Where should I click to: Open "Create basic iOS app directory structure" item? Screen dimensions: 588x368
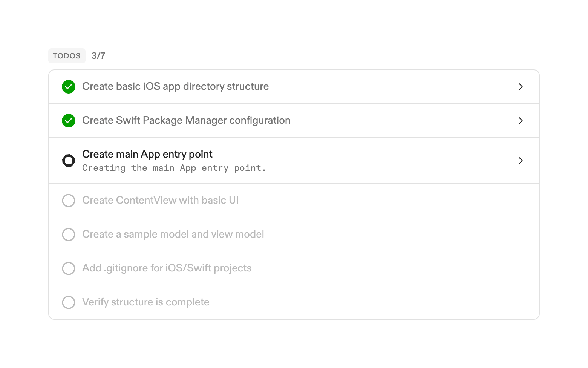[x=175, y=87]
